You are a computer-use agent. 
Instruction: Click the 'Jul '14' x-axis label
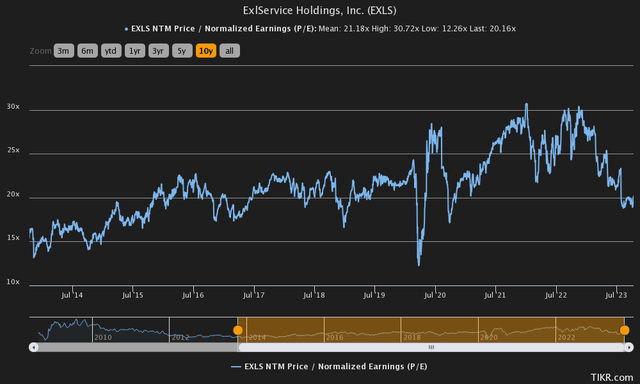72,295
